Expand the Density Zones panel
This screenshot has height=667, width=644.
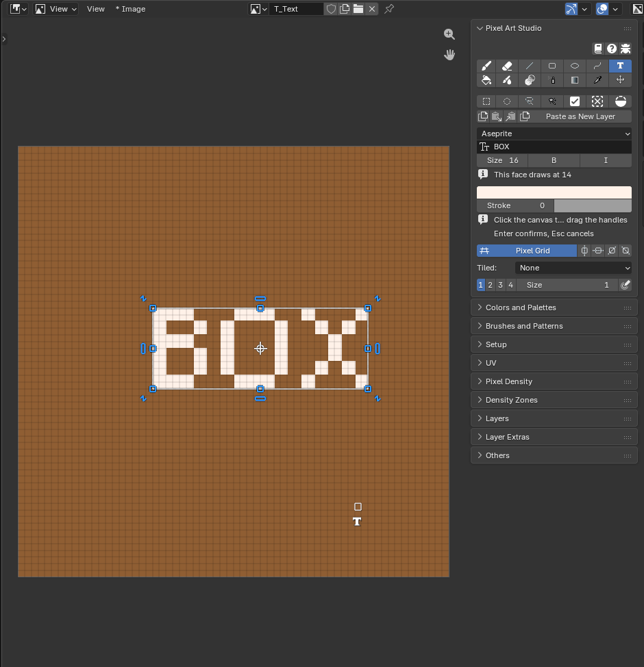tap(554, 400)
